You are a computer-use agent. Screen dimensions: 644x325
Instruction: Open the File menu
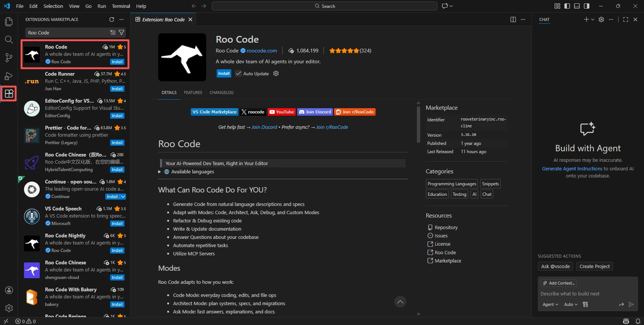pos(20,6)
